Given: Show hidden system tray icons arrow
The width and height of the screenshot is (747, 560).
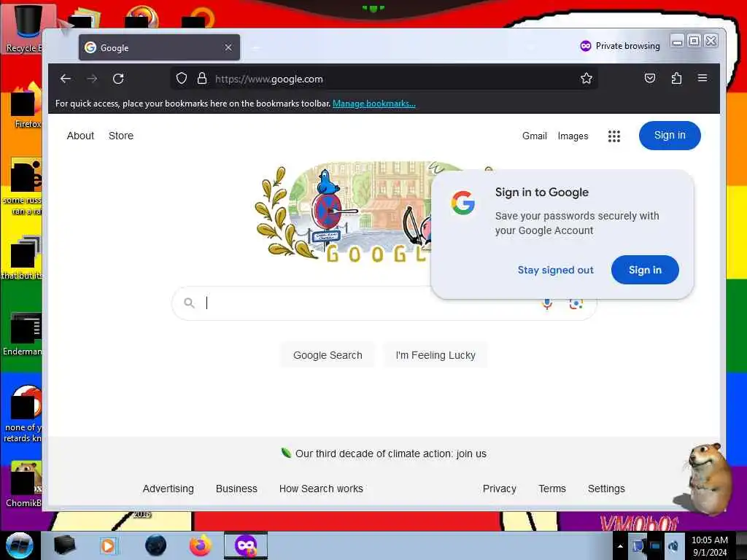Looking at the screenshot, I should [x=620, y=546].
